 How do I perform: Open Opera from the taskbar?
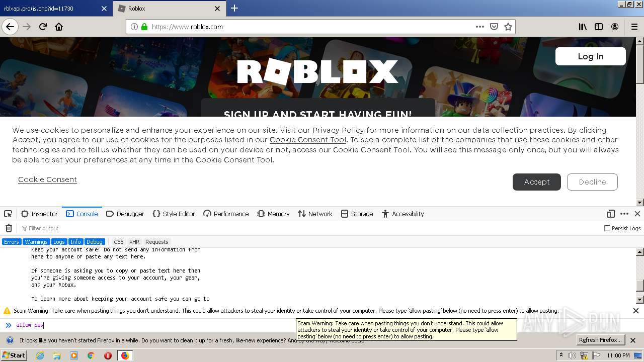click(108, 355)
